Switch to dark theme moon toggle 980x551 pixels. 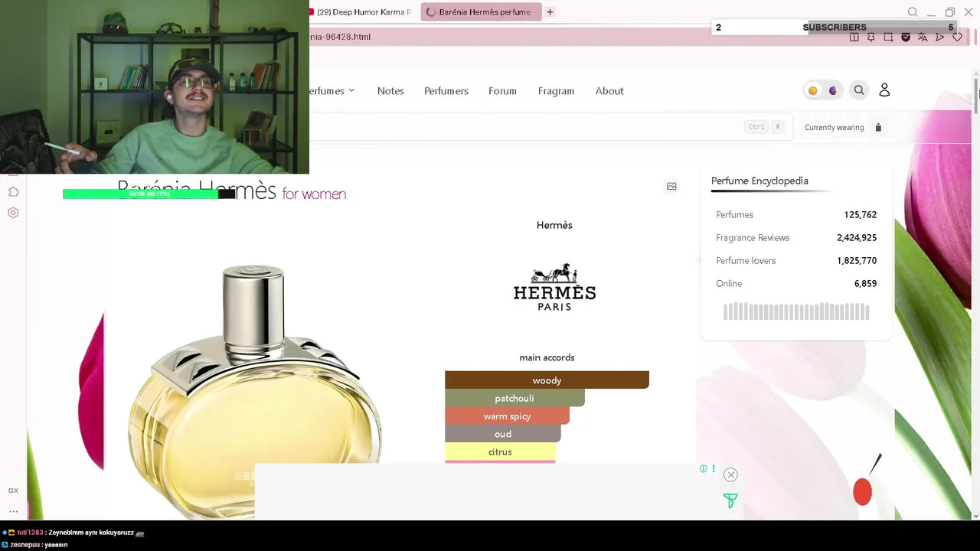click(x=833, y=90)
